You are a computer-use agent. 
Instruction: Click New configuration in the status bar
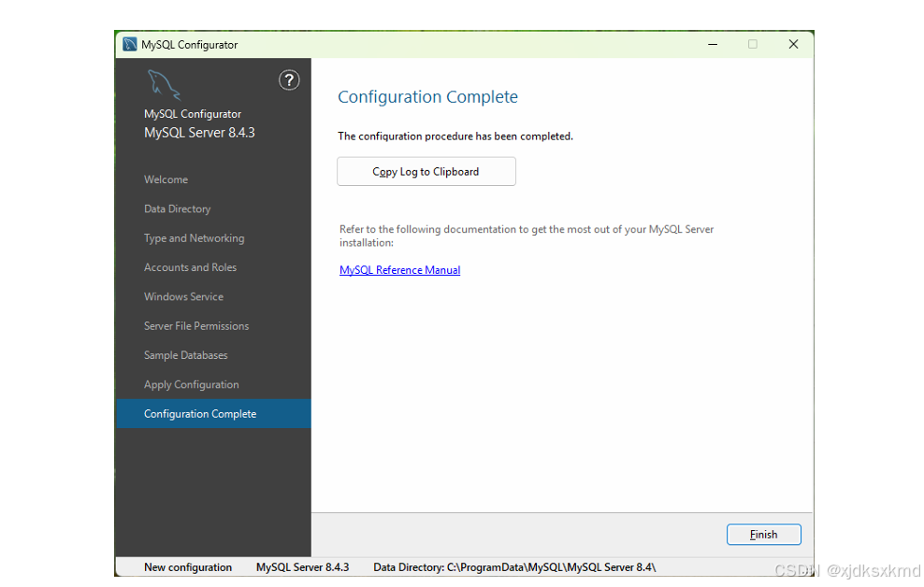187,566
